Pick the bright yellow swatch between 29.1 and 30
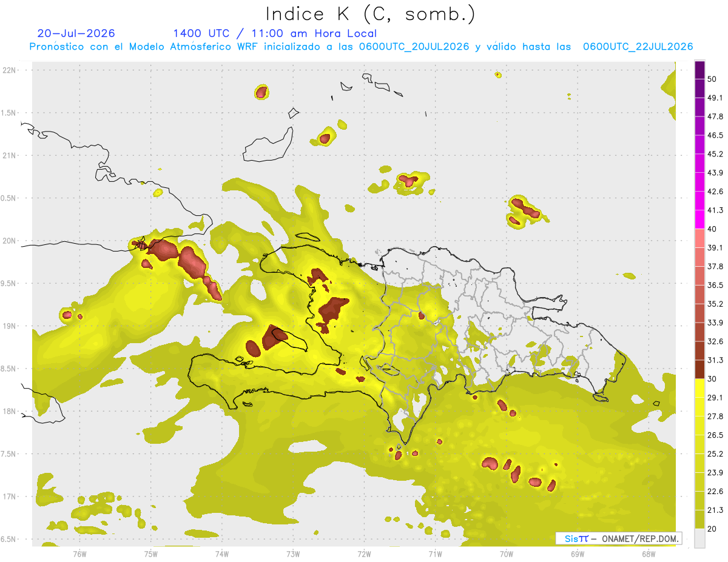This screenshot has width=728, height=562. pyautogui.click(x=699, y=388)
